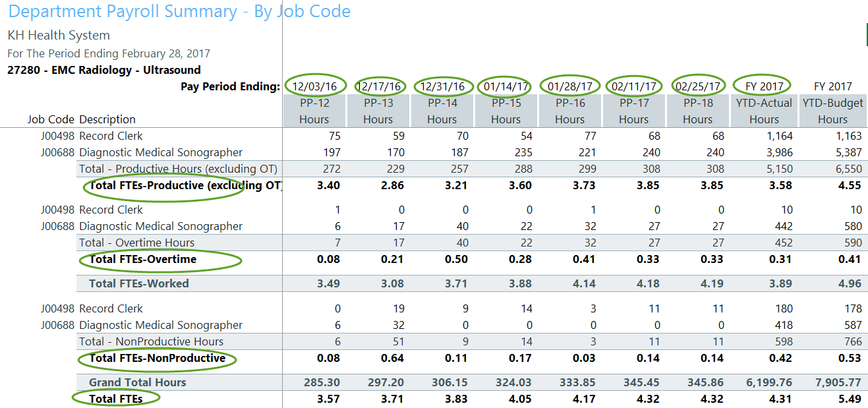Click the 27280 - EMC Radiology - Ultrasound department label
Image resolution: width=868 pixels, height=408 pixels.
coord(104,70)
